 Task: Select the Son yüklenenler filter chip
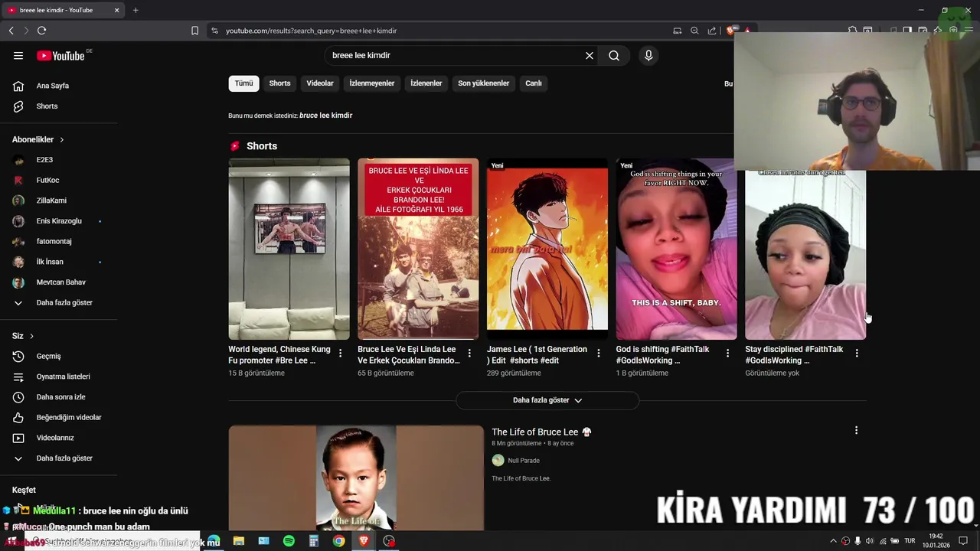484,83
